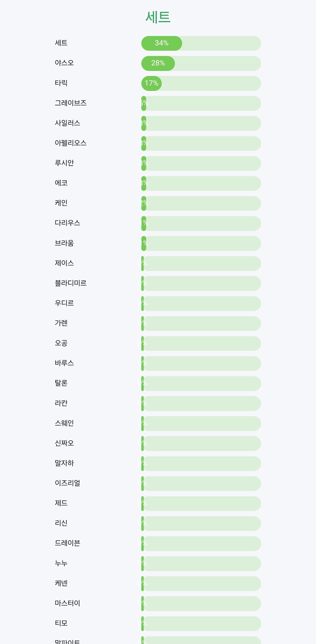Select the 그레이브즈 row label

pos(71,103)
